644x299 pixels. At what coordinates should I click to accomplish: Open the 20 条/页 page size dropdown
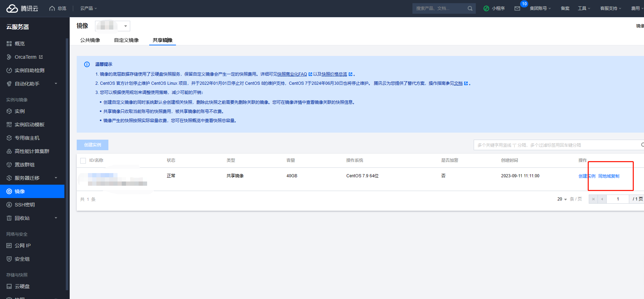[562, 199]
